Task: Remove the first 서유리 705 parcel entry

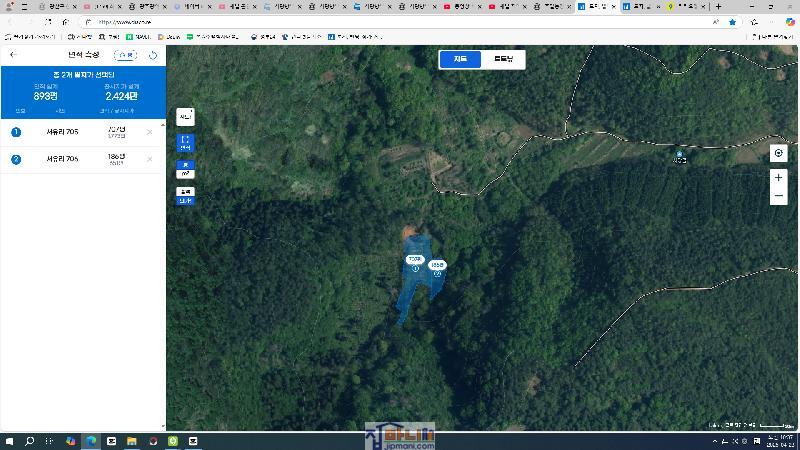Action: (150, 132)
